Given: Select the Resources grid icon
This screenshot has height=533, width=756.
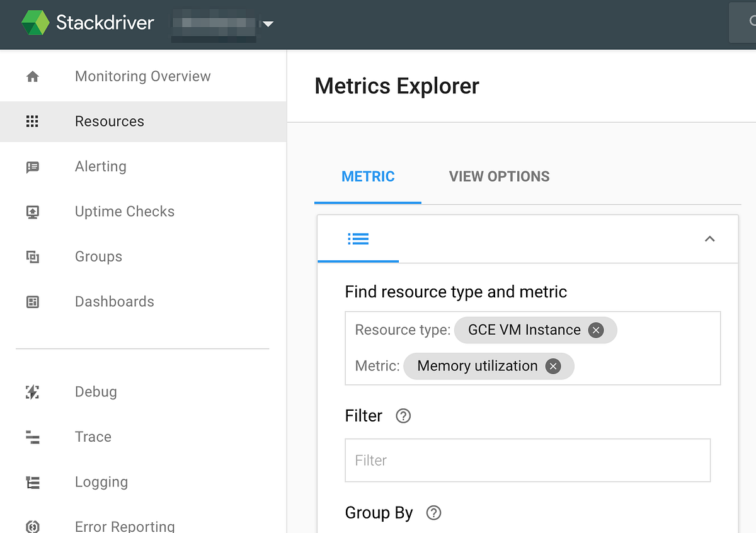Looking at the screenshot, I should [x=32, y=121].
